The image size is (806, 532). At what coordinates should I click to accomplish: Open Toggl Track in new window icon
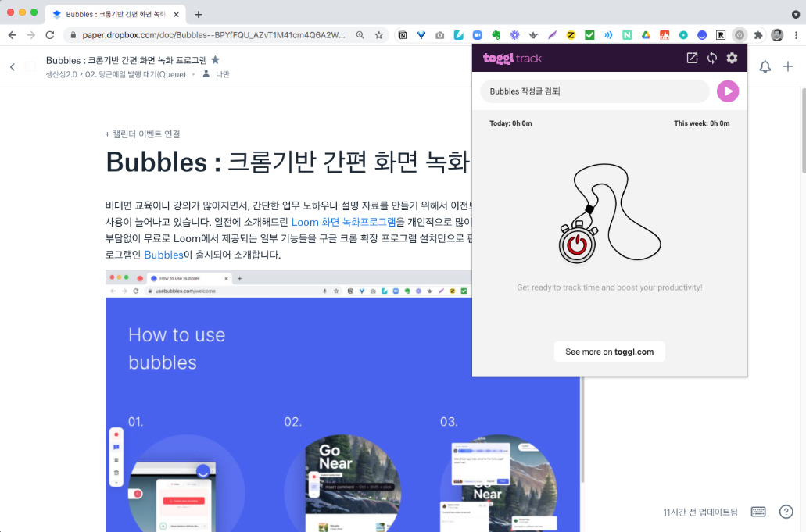692,58
